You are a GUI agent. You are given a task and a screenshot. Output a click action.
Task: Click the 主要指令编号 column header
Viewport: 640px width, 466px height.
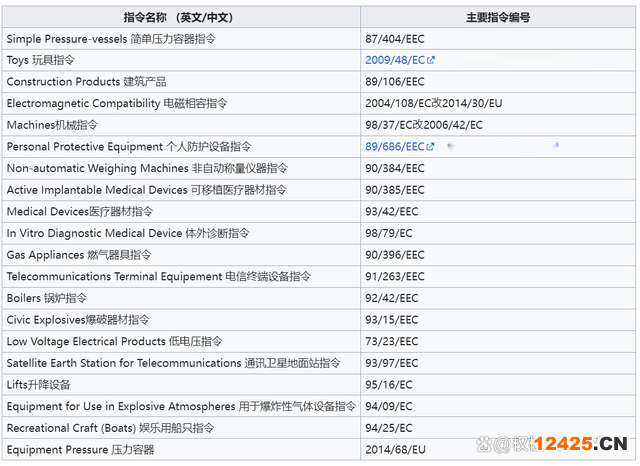click(x=498, y=17)
